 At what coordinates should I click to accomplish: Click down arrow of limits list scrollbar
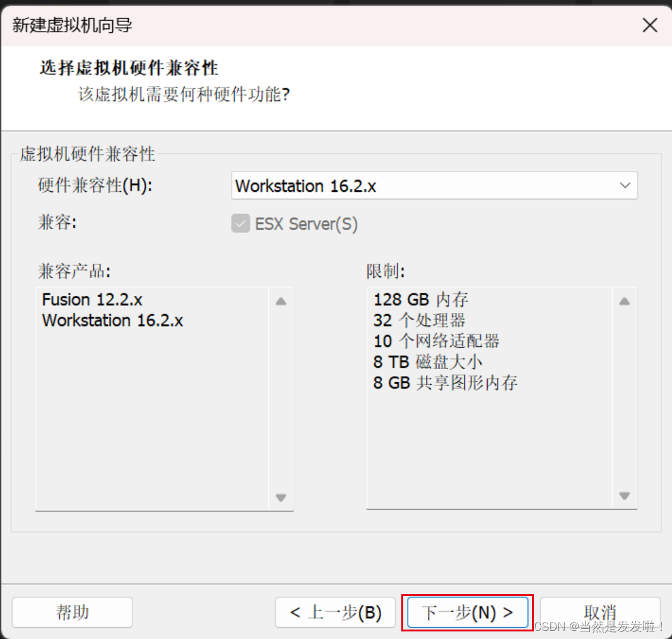click(x=625, y=496)
